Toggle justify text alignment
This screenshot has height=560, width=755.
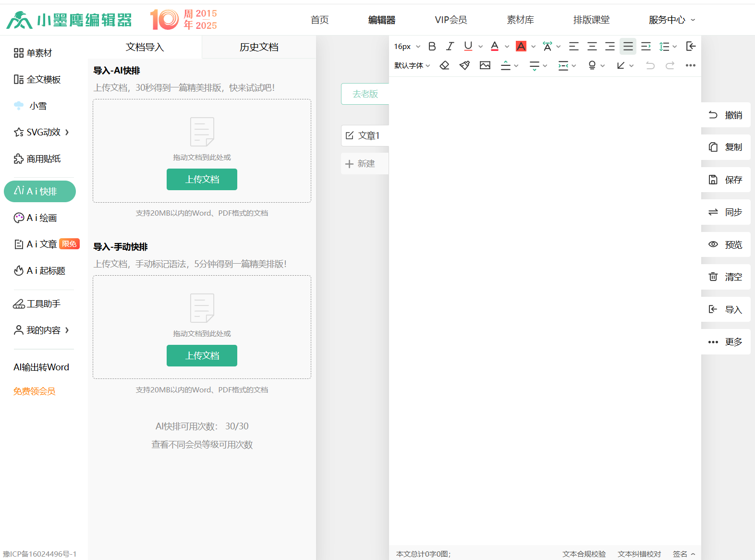(628, 46)
